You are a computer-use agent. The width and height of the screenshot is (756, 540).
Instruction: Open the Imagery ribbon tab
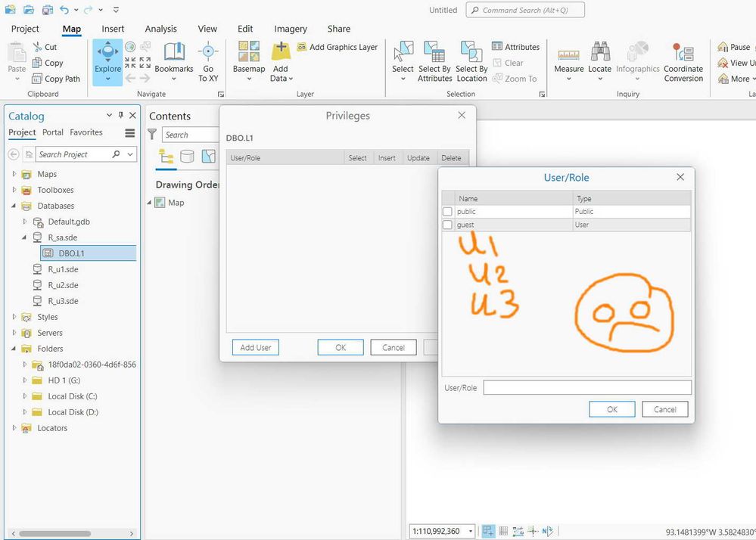[x=291, y=29]
